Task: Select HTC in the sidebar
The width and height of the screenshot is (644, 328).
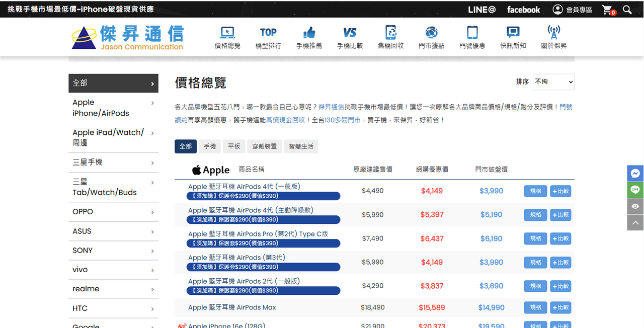Action: [x=113, y=308]
